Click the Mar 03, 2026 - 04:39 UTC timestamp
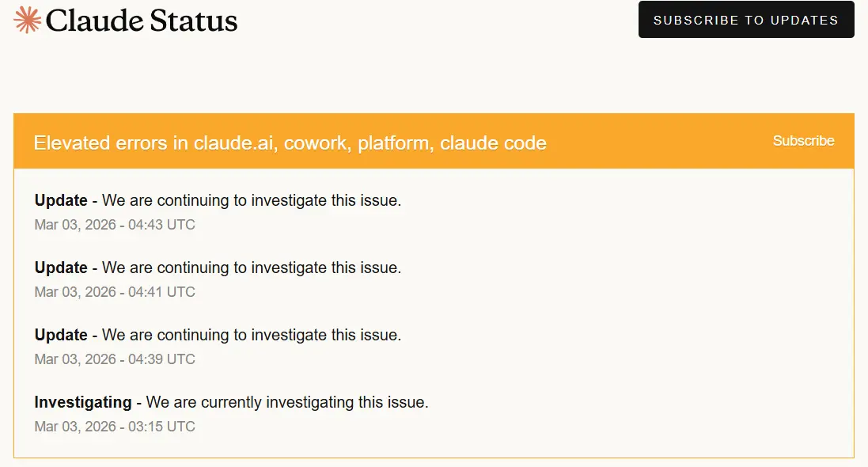868x467 pixels. pyautogui.click(x=115, y=359)
